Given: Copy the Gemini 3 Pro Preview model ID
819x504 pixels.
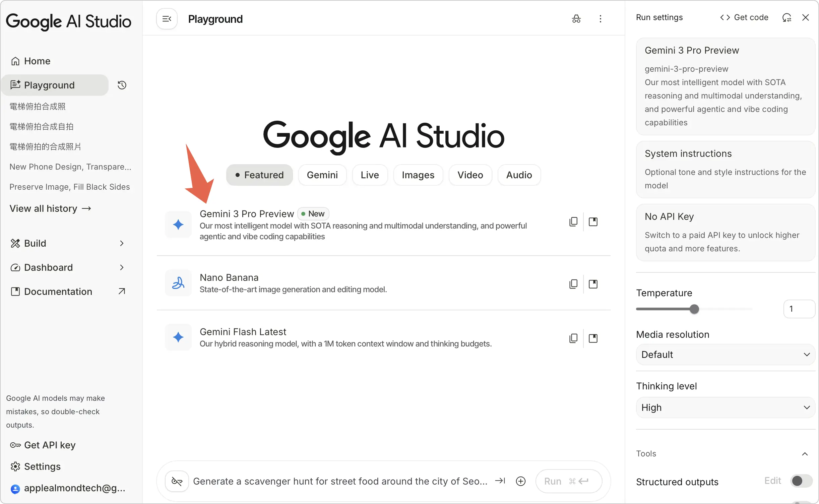Looking at the screenshot, I should tap(573, 222).
